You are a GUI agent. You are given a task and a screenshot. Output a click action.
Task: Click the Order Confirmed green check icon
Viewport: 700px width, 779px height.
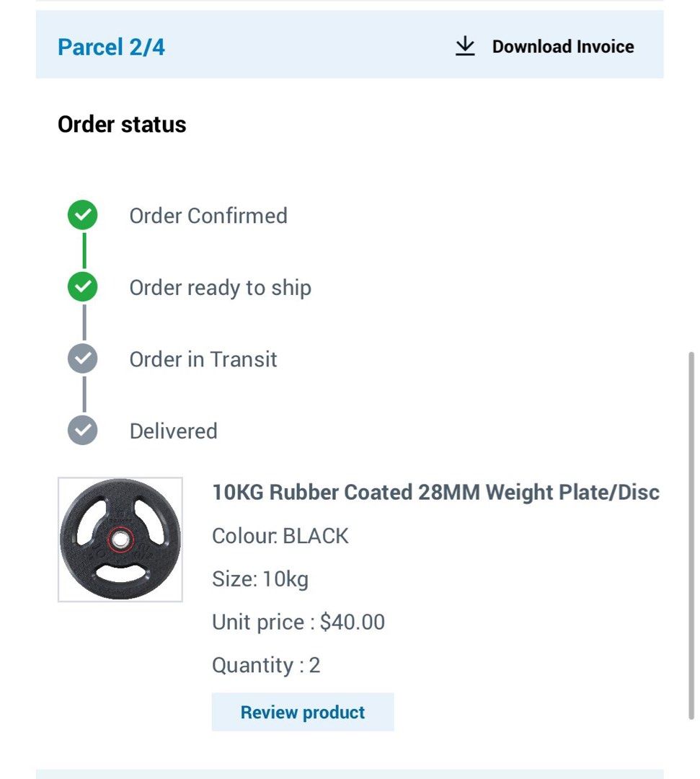[83, 216]
